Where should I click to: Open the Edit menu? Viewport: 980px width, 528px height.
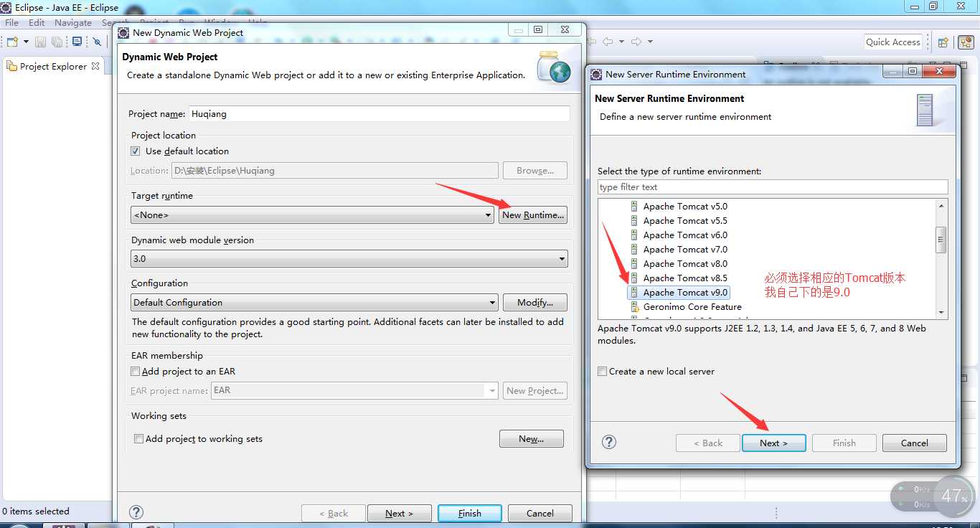(x=37, y=22)
